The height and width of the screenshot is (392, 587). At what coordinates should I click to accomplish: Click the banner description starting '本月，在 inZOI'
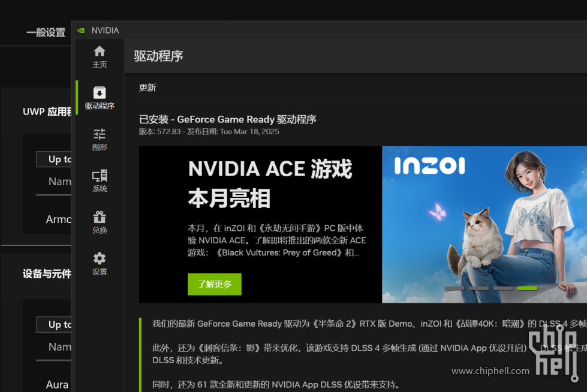[276, 240]
